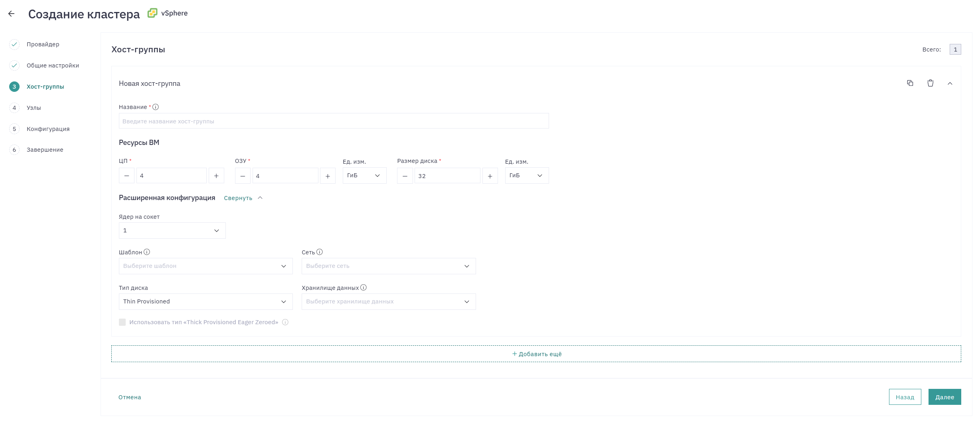
Task: Collapse the Новая хост-группа panel
Action: click(x=950, y=83)
